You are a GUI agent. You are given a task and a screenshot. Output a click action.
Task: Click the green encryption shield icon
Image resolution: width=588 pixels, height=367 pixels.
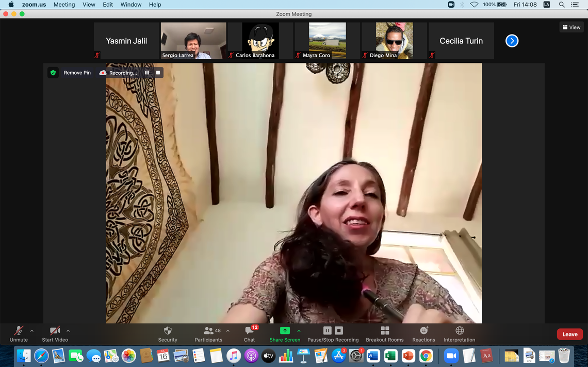pos(53,73)
